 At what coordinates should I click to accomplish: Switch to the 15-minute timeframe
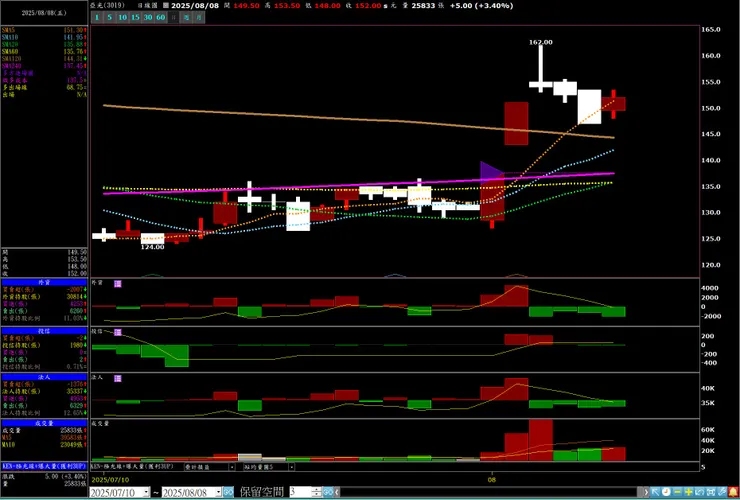pos(135,17)
